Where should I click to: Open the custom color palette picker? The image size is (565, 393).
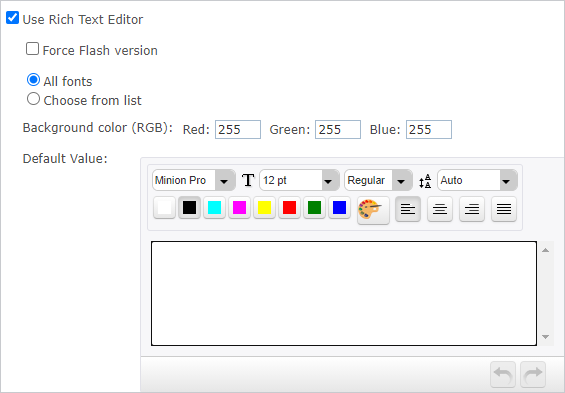click(x=373, y=210)
